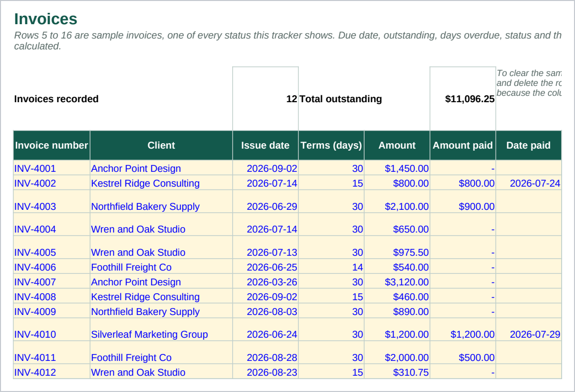Select date paid 2026-07-29
Screen dimensions: 575x392
(x=529, y=330)
